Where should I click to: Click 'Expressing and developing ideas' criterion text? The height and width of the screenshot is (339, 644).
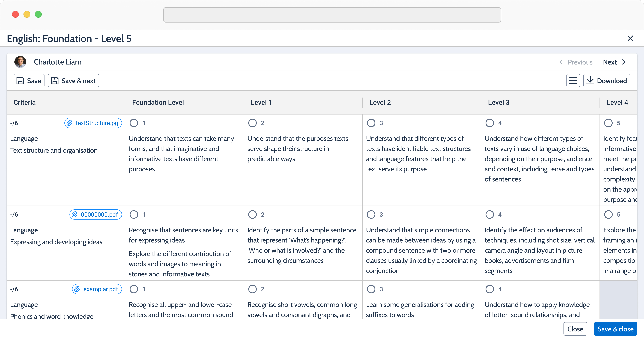(x=56, y=242)
